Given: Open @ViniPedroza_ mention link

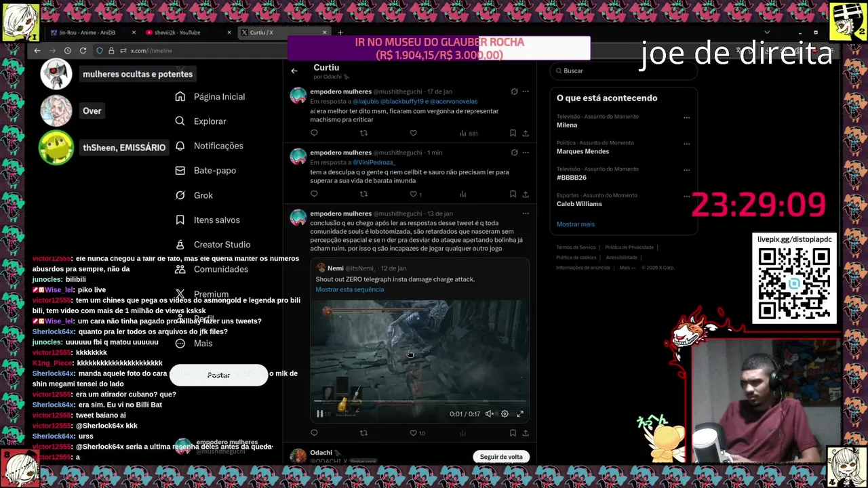Looking at the screenshot, I should coord(373,163).
